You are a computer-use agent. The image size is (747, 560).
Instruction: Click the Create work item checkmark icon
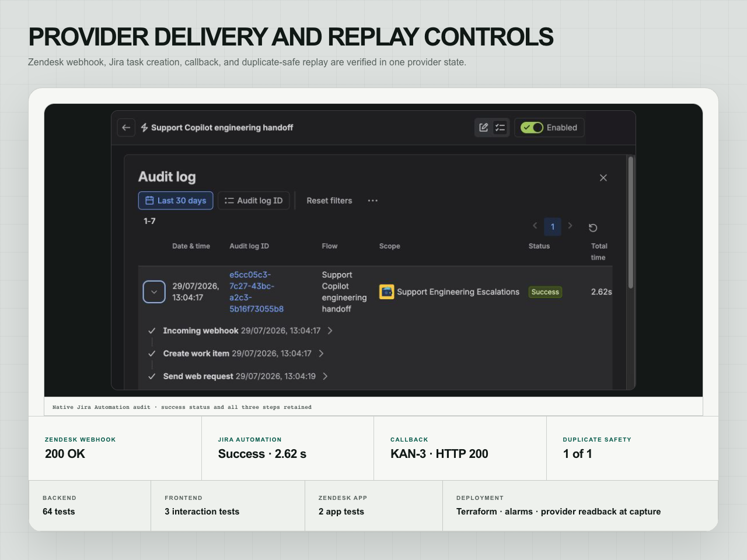[x=152, y=353]
